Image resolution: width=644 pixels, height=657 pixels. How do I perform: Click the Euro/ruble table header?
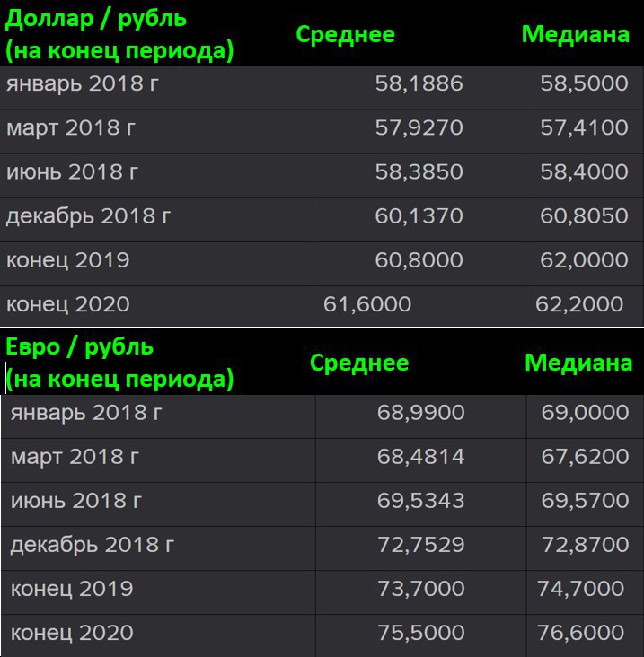[x=119, y=363]
